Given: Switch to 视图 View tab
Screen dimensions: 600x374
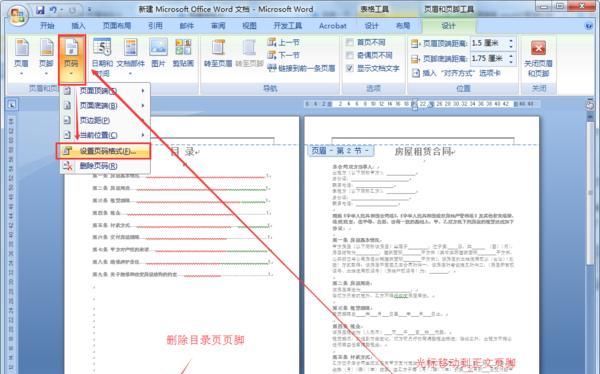Looking at the screenshot, I should click(x=249, y=26).
